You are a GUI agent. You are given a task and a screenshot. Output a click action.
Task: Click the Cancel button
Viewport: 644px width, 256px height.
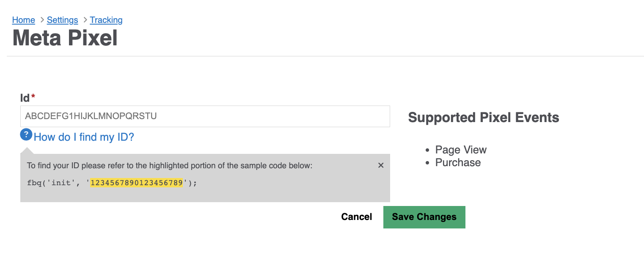357,217
